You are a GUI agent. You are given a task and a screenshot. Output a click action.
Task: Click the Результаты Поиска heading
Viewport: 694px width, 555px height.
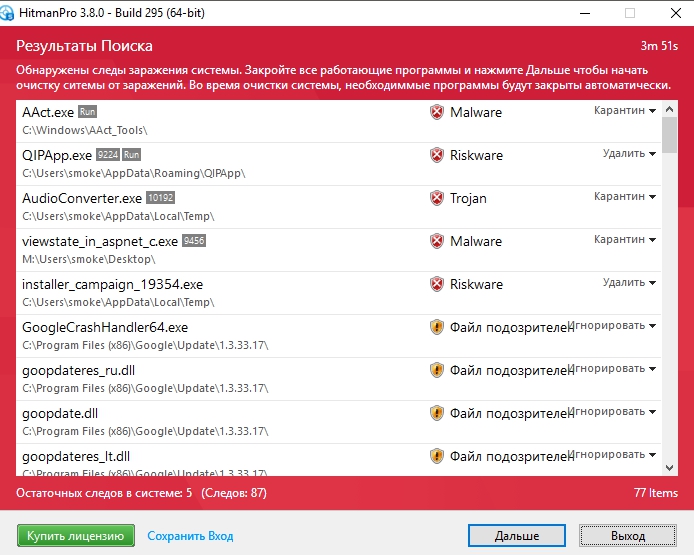click(x=84, y=46)
